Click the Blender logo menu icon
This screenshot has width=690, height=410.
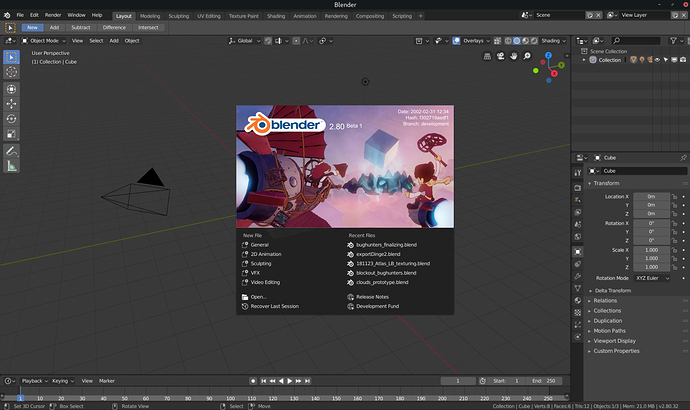7,15
